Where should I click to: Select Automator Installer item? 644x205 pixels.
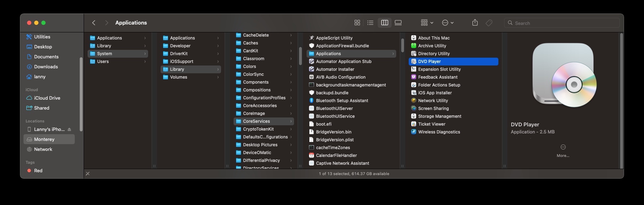[351, 69]
